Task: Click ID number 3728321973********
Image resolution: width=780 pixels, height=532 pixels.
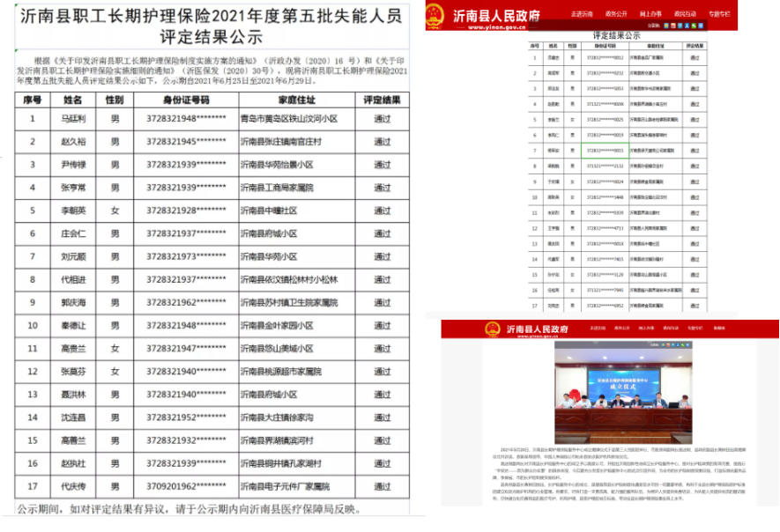Action: click(x=186, y=256)
